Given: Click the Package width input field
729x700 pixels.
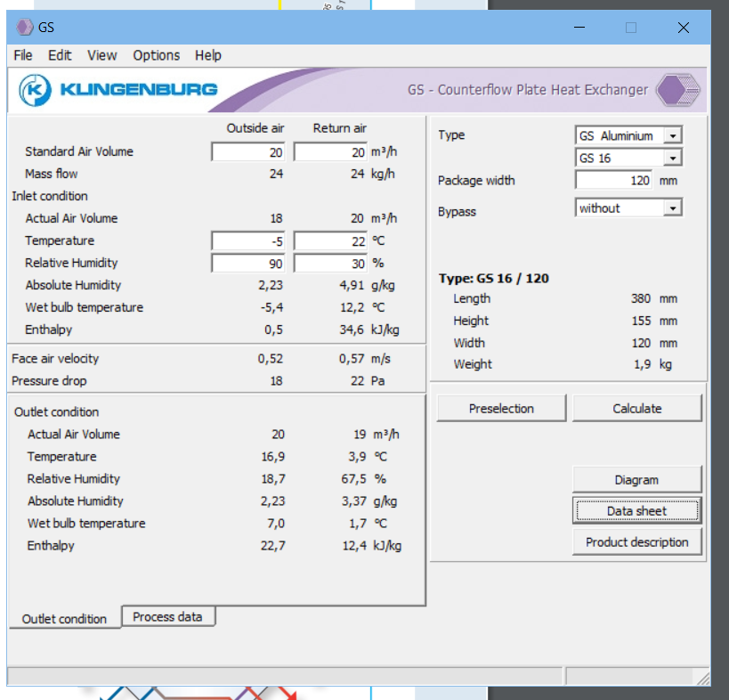Looking at the screenshot, I should (x=614, y=181).
